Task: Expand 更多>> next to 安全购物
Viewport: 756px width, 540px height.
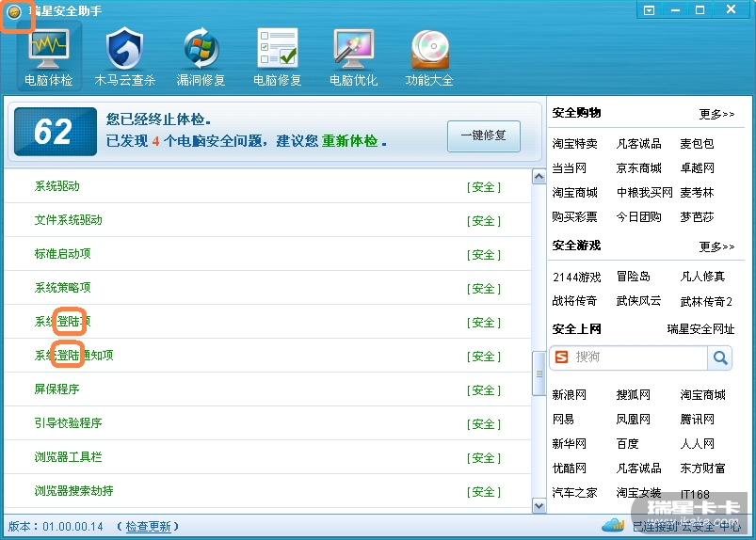Action: pyautogui.click(x=716, y=115)
